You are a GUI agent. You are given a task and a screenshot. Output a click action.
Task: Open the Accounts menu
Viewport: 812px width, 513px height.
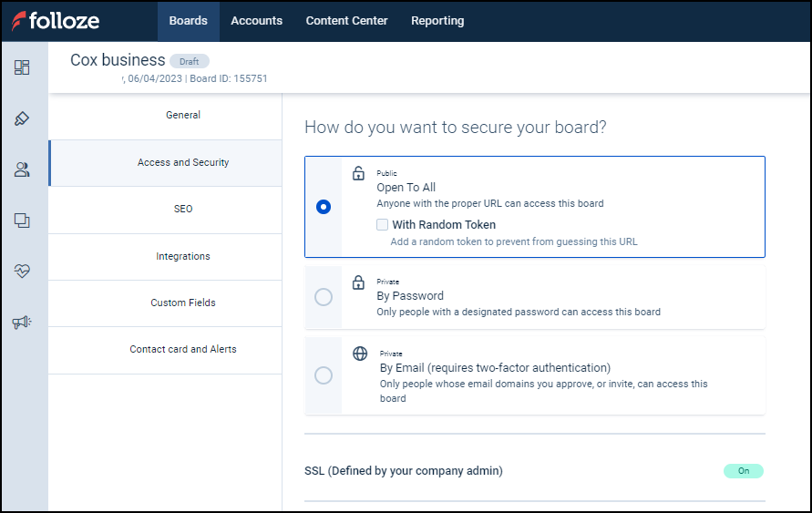[257, 21]
